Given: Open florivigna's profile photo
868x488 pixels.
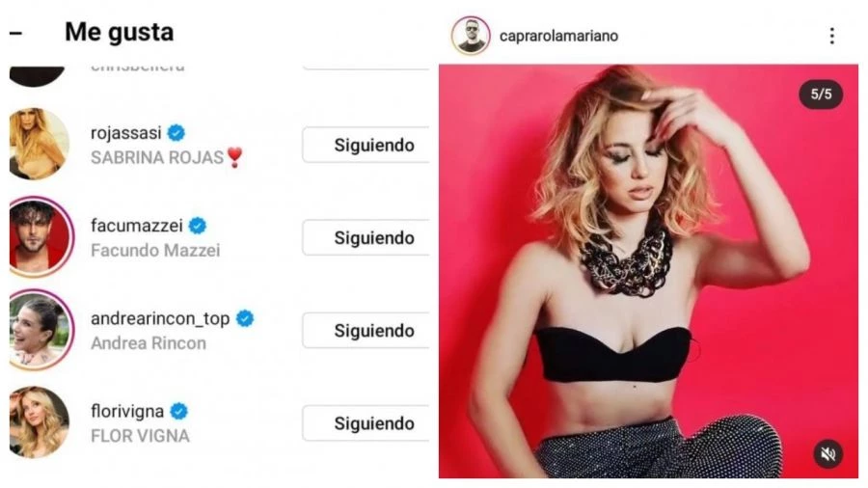Looking at the screenshot, I should pyautogui.click(x=39, y=422).
